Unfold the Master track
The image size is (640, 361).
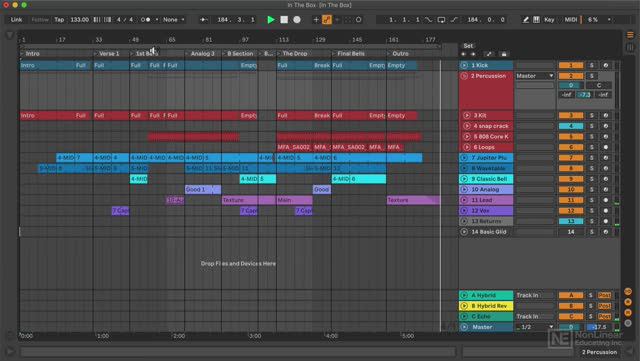click(x=464, y=327)
